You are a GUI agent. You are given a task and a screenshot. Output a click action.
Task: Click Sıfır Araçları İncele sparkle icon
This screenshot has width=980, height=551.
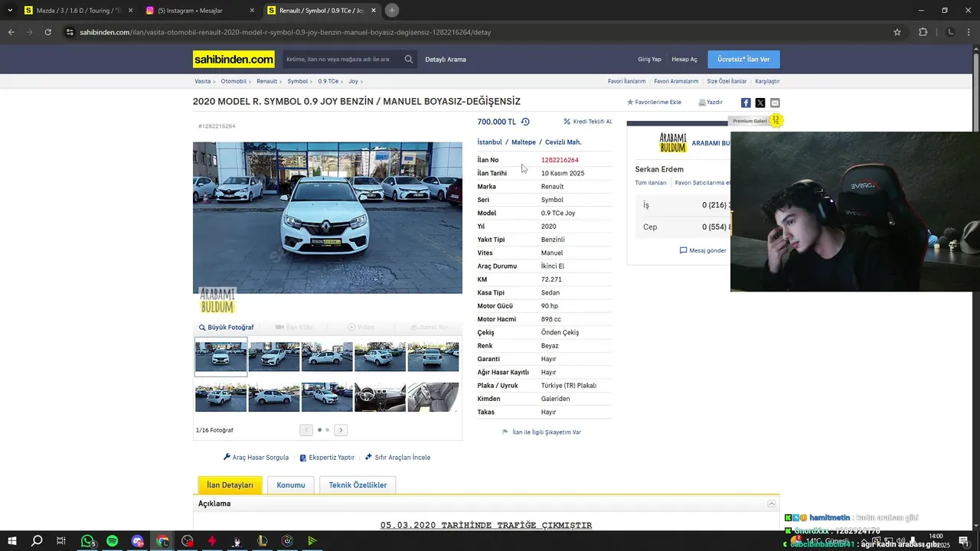coord(368,457)
